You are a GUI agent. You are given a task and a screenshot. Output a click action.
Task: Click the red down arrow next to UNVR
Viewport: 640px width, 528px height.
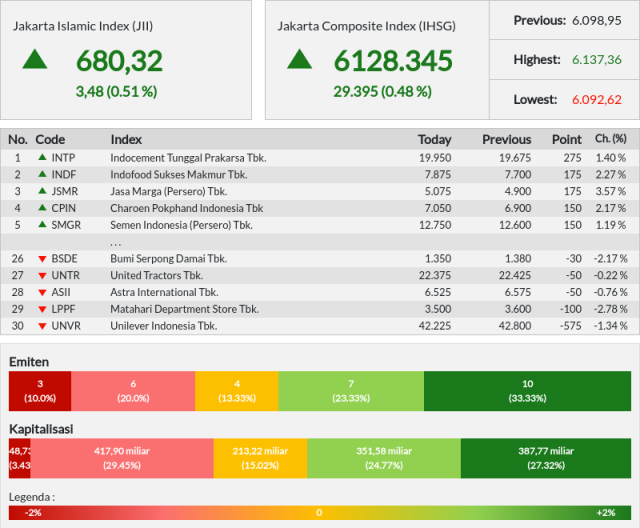42,326
